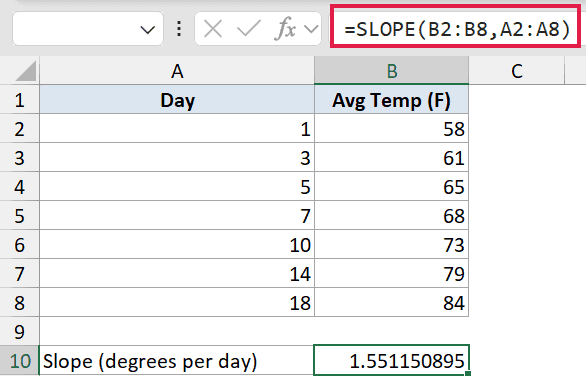Screen dimensions: 586x376
Task: Select empty cell C1
Action: click(516, 99)
